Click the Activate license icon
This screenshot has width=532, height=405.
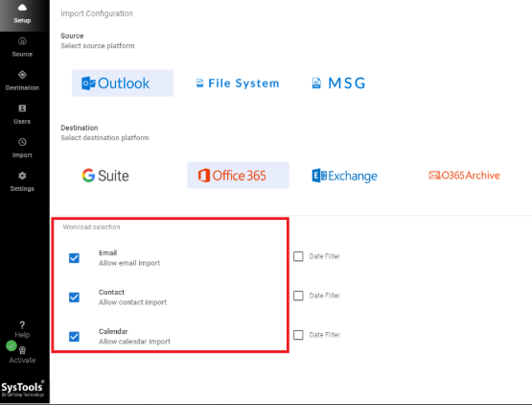click(x=22, y=350)
